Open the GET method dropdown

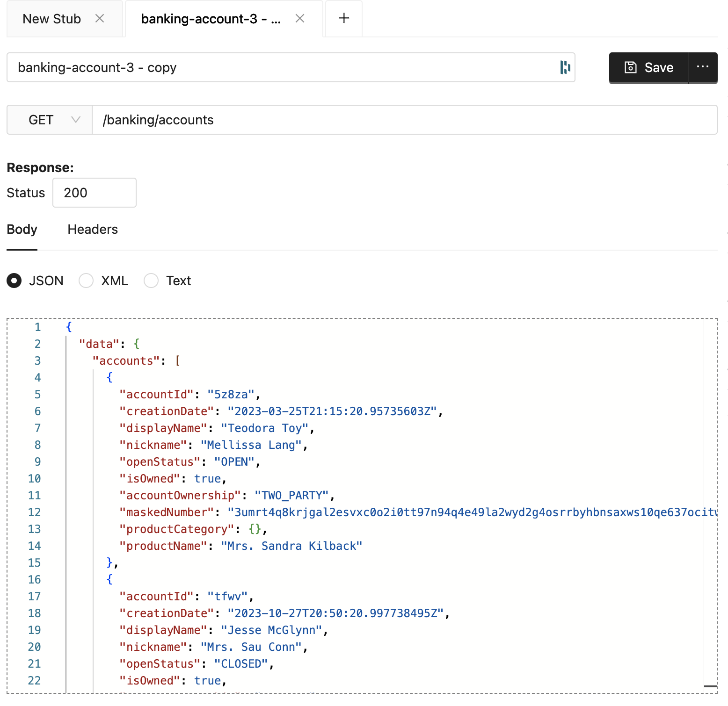pos(50,120)
